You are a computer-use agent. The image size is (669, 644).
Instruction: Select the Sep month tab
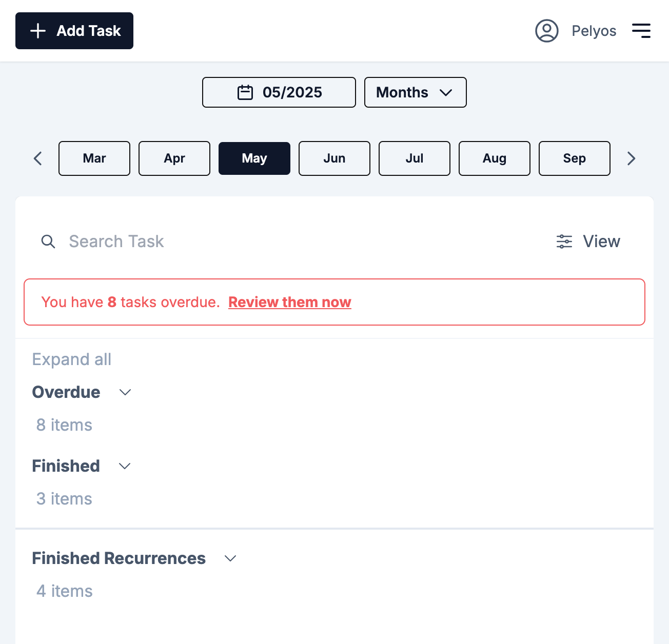[575, 158]
